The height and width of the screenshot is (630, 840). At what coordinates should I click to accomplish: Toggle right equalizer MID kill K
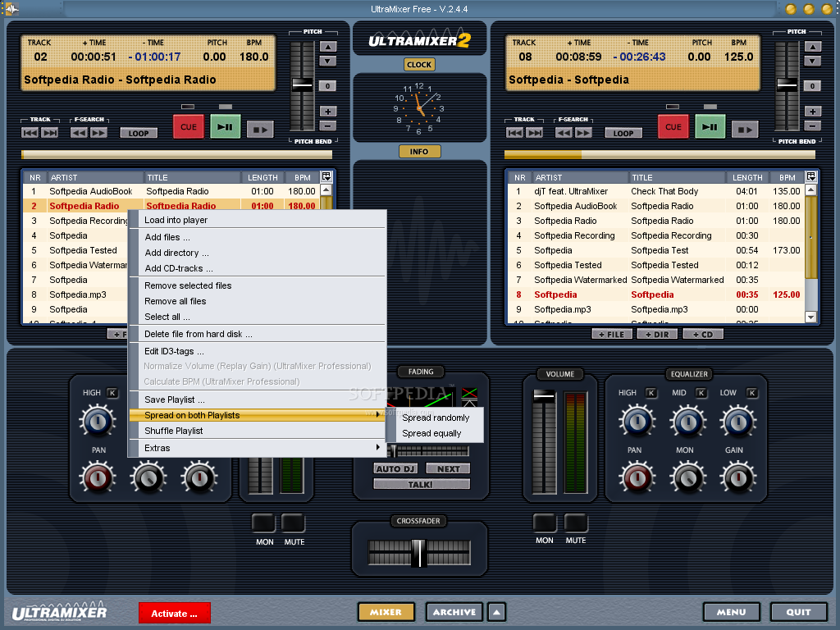pyautogui.click(x=701, y=393)
